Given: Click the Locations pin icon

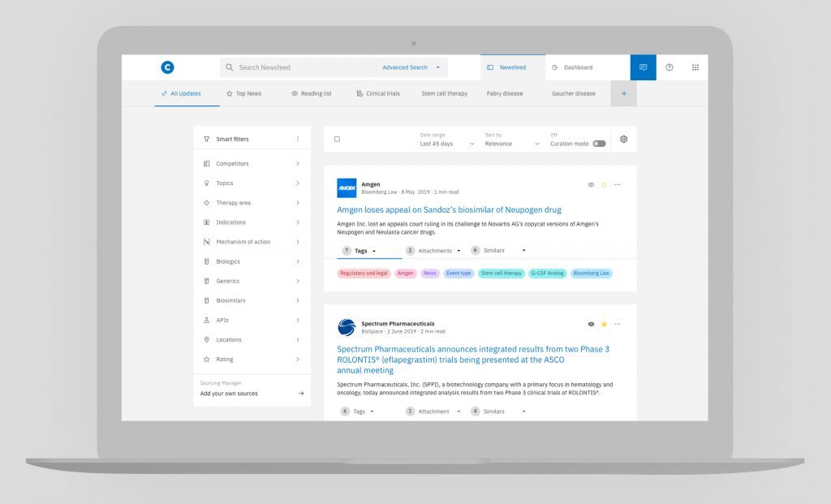Looking at the screenshot, I should pos(207,340).
